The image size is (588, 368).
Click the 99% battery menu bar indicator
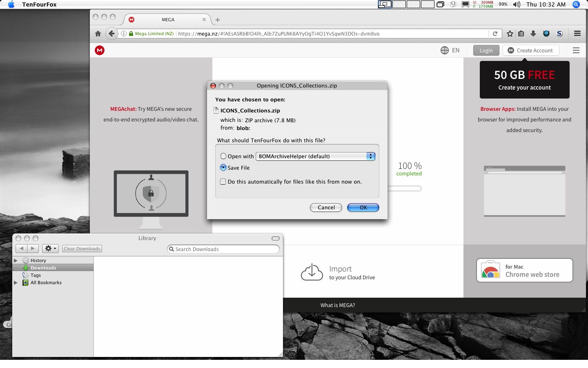click(503, 4)
